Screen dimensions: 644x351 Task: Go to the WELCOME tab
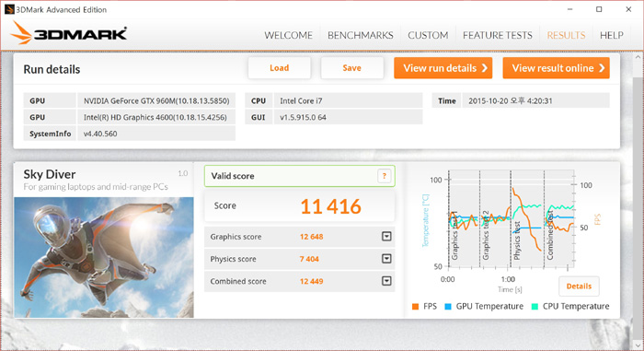coord(288,35)
